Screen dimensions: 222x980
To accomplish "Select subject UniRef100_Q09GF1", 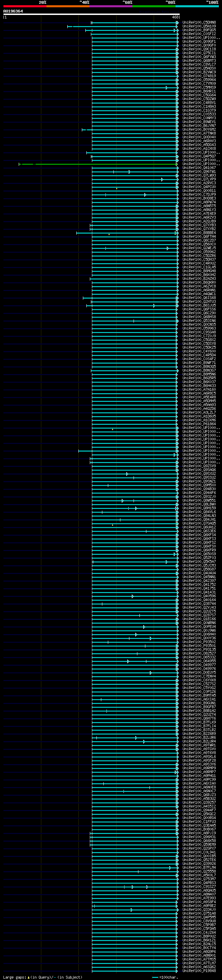I will point(199,41).
